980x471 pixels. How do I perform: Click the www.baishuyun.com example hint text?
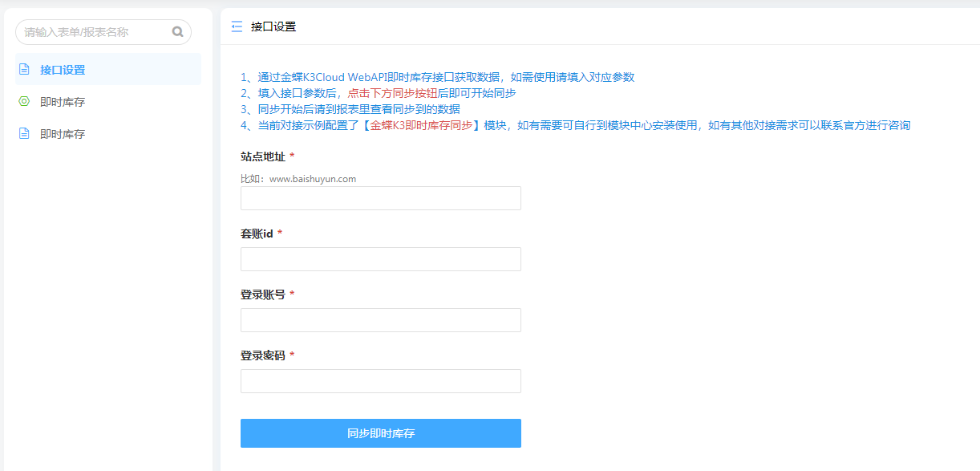(312, 179)
